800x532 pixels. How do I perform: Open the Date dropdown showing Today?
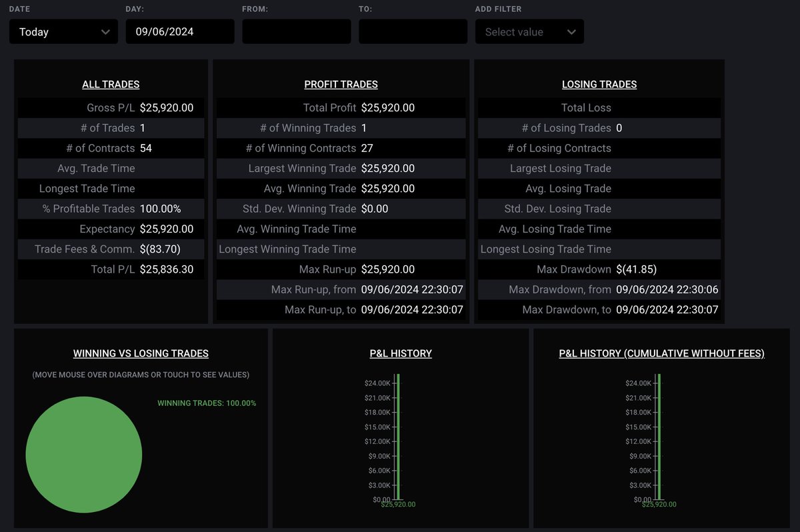click(63, 31)
